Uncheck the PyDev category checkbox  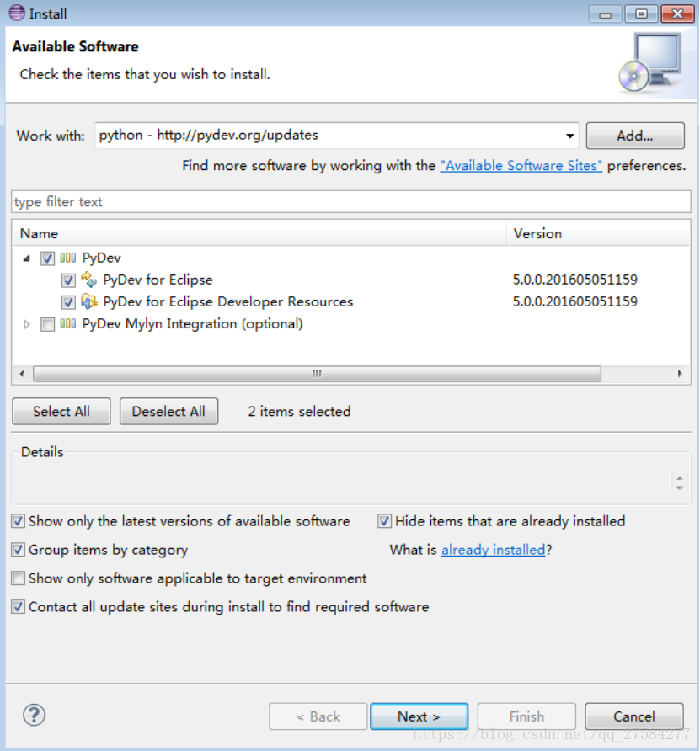point(47,258)
